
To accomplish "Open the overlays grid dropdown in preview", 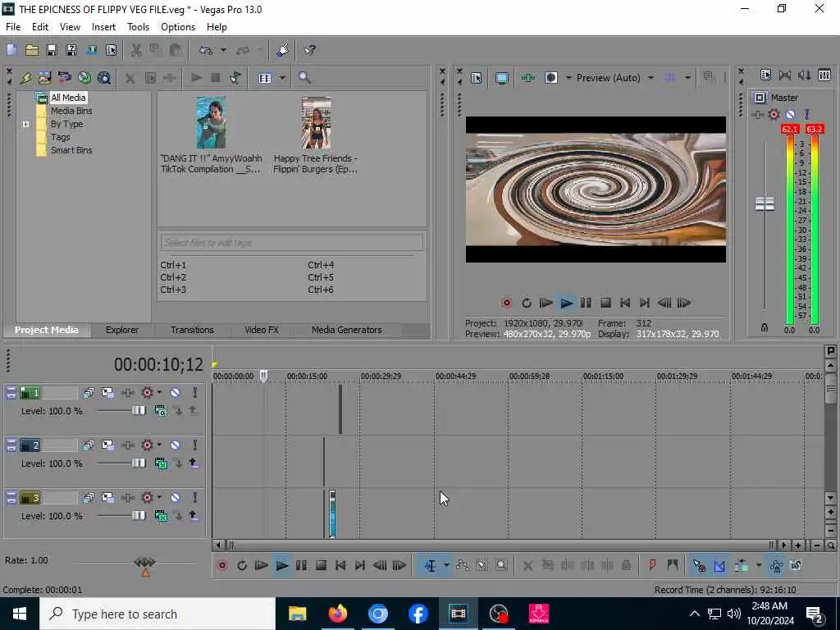I will point(687,78).
